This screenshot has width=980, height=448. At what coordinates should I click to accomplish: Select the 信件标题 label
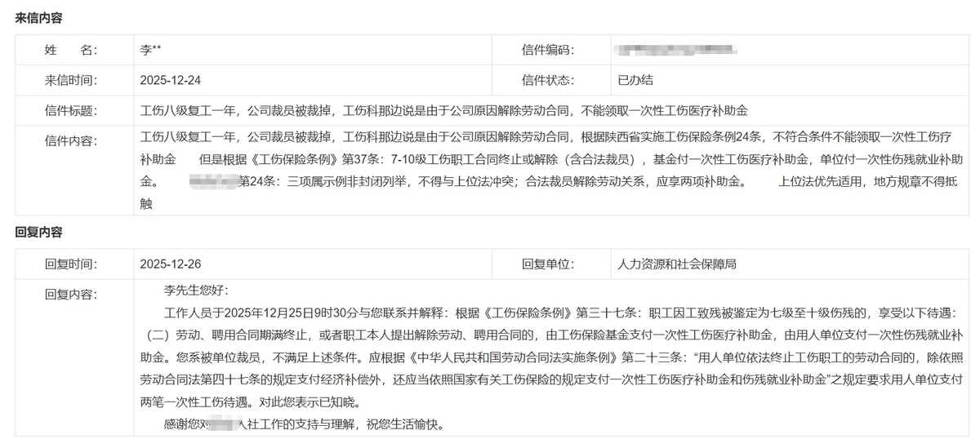70,110
